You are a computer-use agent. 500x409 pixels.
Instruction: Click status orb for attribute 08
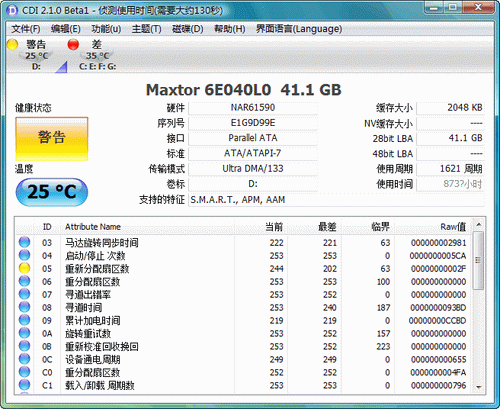point(24,307)
